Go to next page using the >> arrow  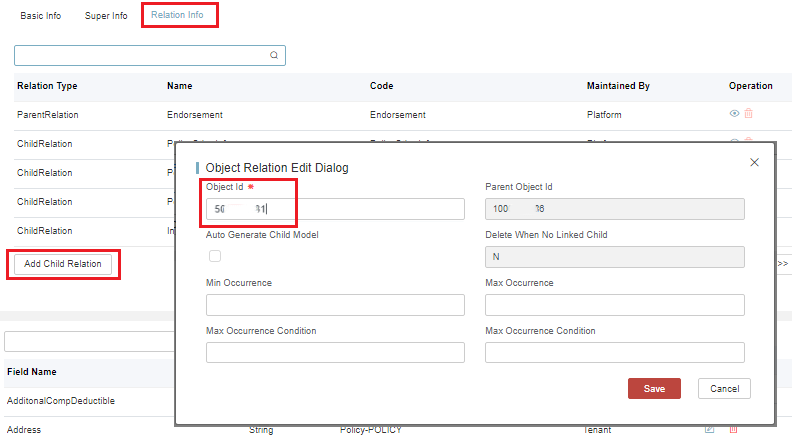click(782, 263)
